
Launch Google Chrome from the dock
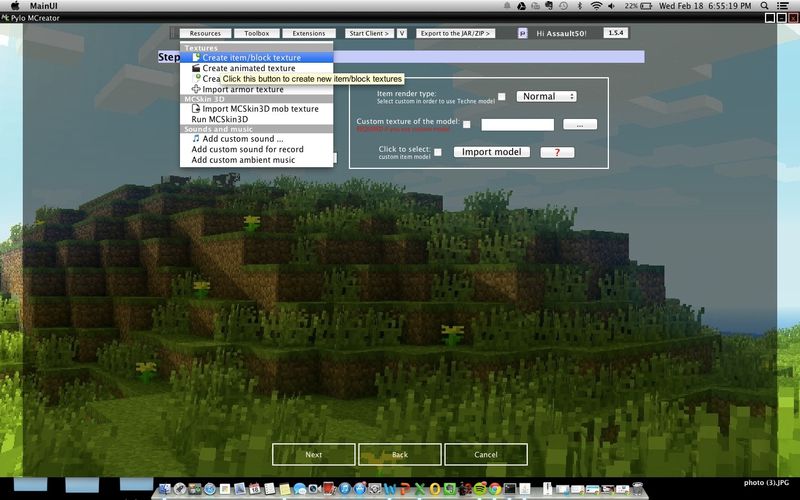coord(495,489)
